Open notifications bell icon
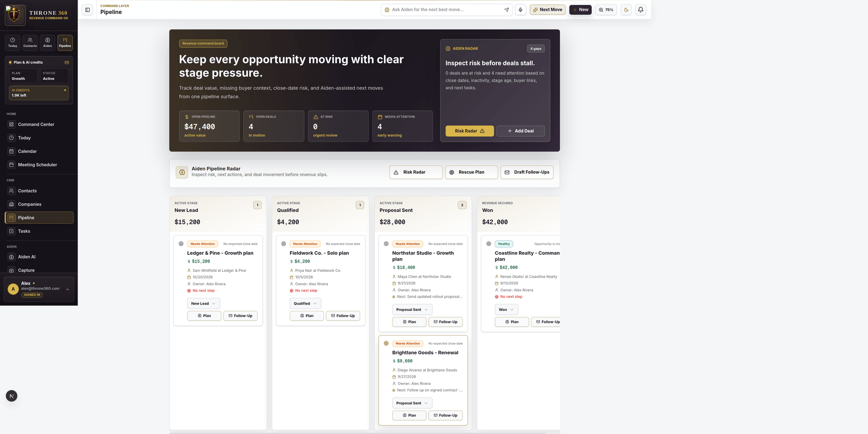Image resolution: width=868 pixels, height=434 pixels. click(640, 10)
